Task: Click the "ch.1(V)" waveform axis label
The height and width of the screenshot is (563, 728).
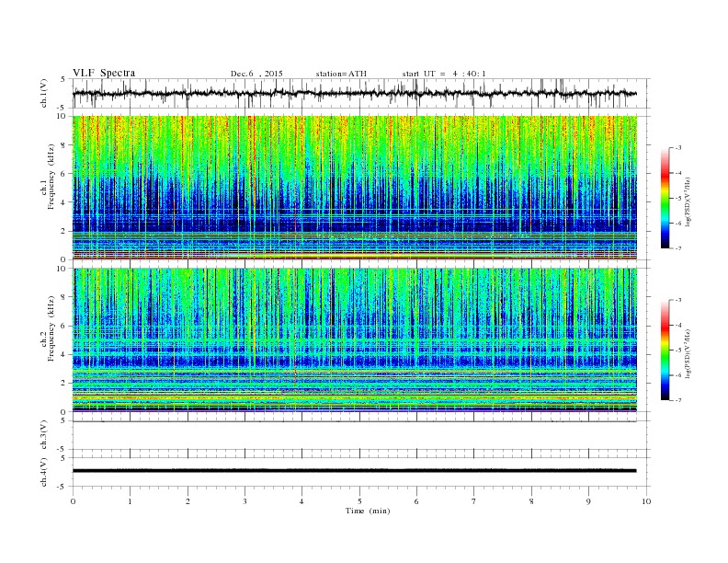Action: pyautogui.click(x=44, y=93)
